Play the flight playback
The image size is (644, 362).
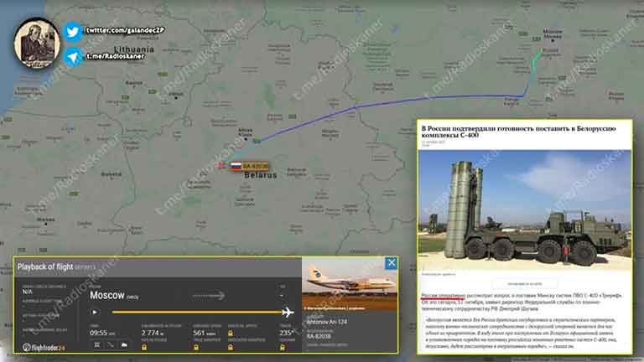pyautogui.click(x=95, y=313)
